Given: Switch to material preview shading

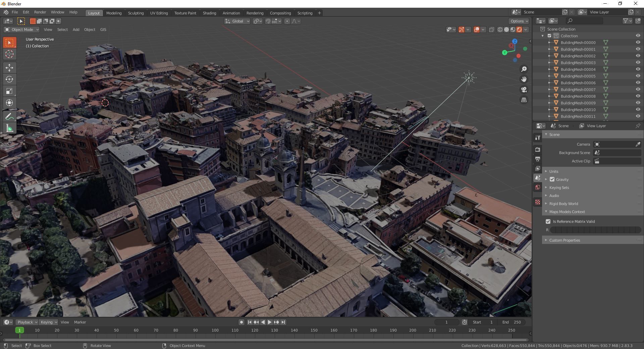Looking at the screenshot, I should coord(513,30).
